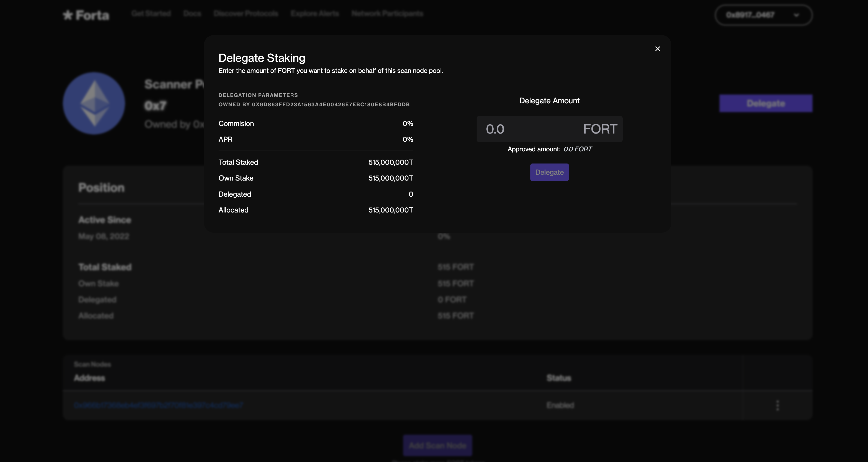Open the wallet address dropdown
This screenshot has height=462, width=868.
pos(764,15)
